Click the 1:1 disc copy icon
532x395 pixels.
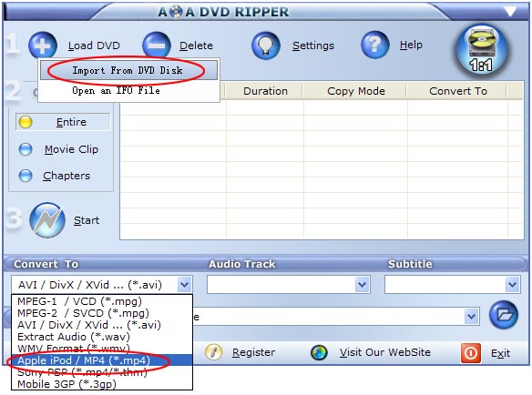[481, 50]
